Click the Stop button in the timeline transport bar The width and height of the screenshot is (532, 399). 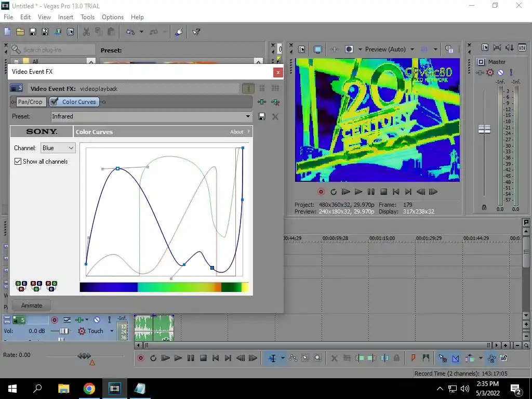(x=203, y=358)
